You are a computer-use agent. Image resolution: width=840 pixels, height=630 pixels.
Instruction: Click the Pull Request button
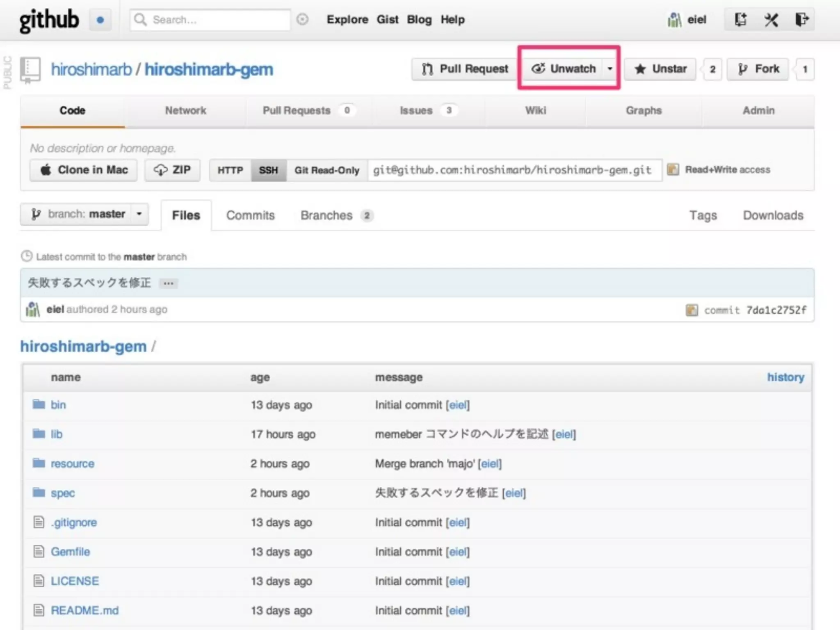(465, 69)
